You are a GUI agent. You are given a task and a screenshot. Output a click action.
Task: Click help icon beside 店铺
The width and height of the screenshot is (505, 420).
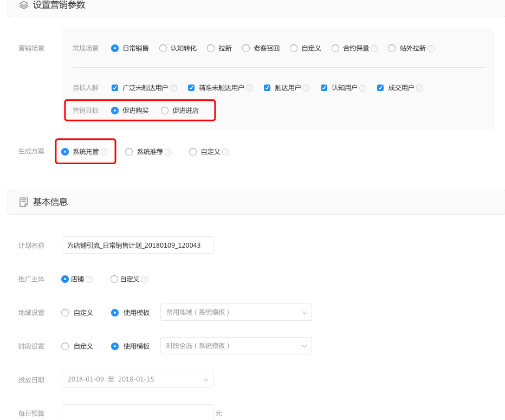coord(89,279)
